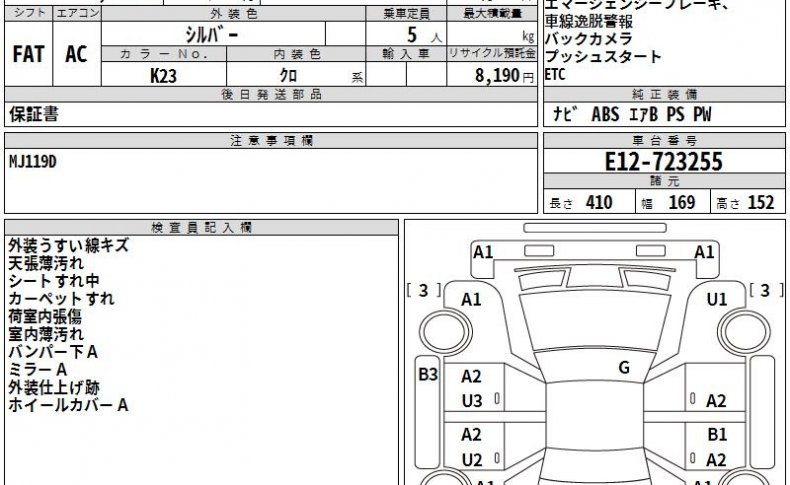Click the "シフト" column header

pyautogui.click(x=29, y=14)
